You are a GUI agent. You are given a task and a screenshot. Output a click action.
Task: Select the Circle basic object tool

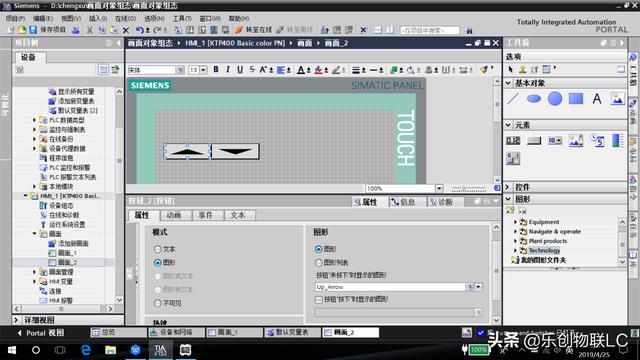555,98
